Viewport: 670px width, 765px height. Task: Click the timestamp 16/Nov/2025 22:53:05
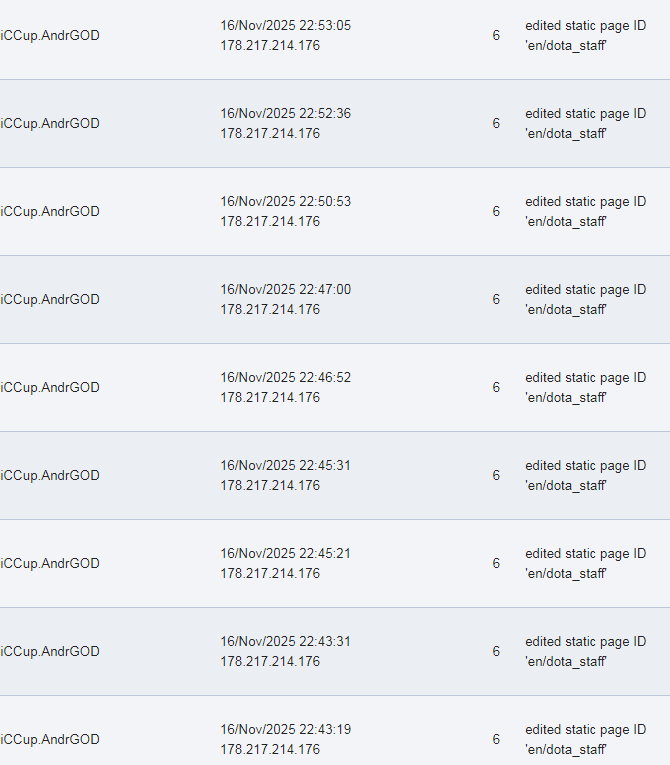pyautogui.click(x=286, y=26)
